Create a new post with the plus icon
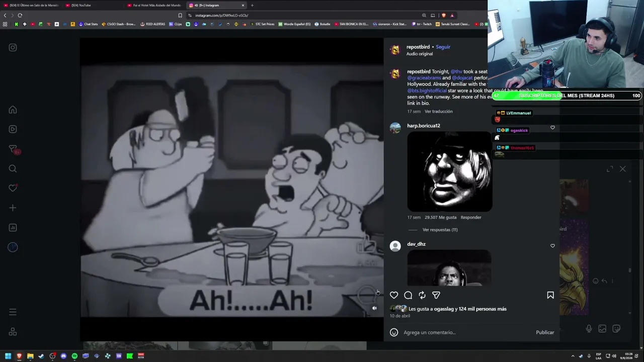 [x=13, y=208]
